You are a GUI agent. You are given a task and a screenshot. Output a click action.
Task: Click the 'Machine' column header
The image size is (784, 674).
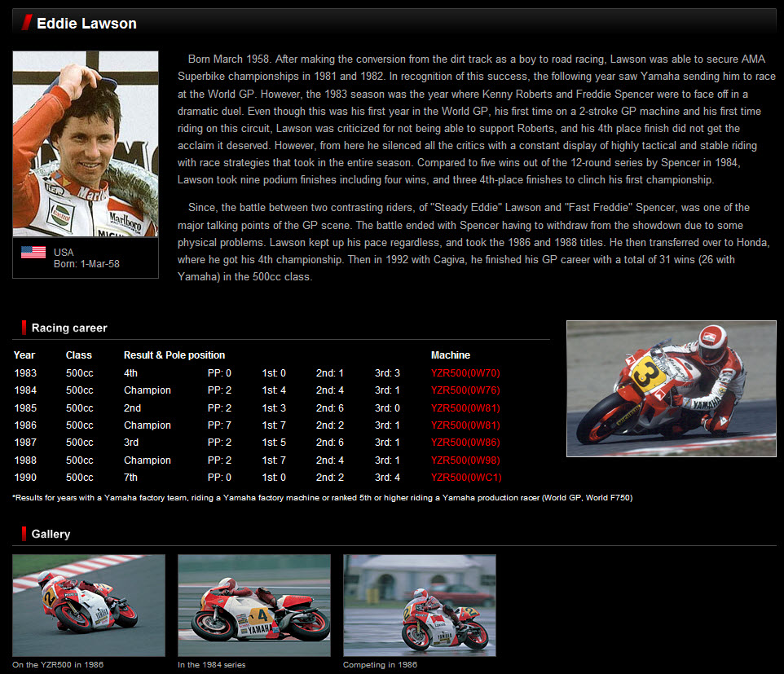tap(451, 355)
